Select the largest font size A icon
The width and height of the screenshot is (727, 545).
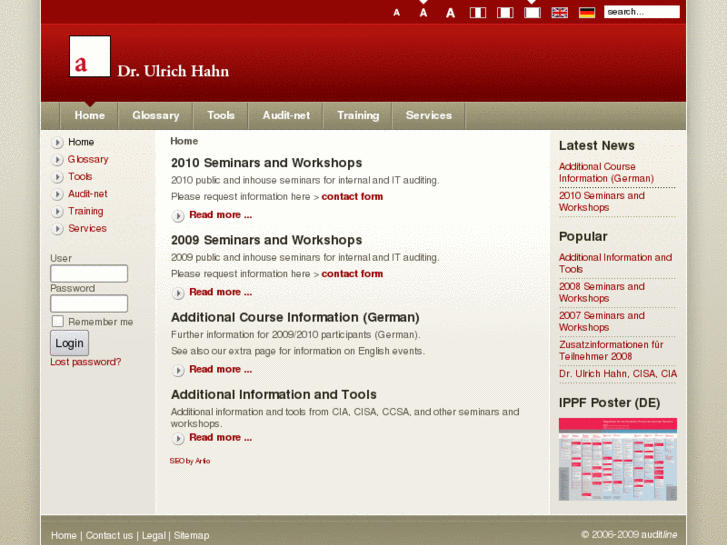click(450, 13)
